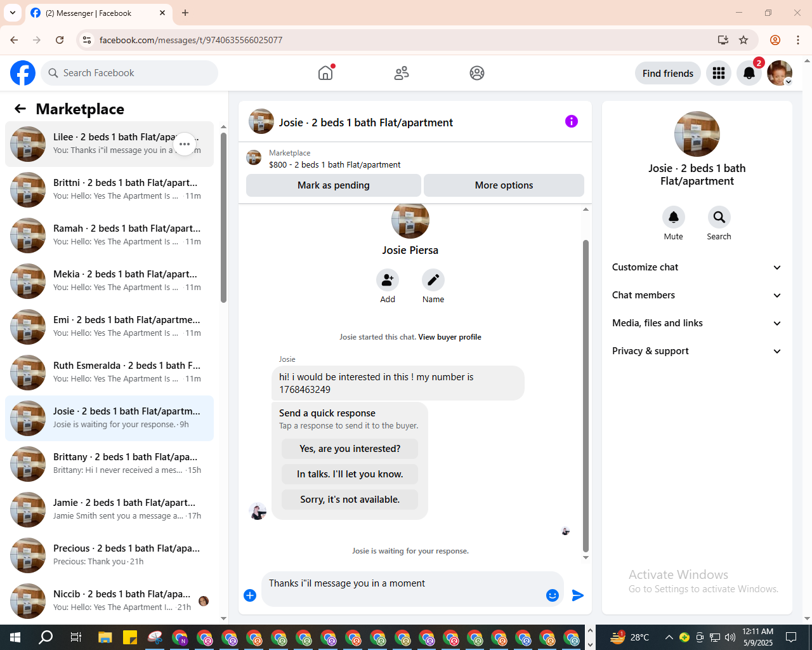The height and width of the screenshot is (650, 812).
Task: Open Brittni's conversation in the list
Action: coord(109,190)
